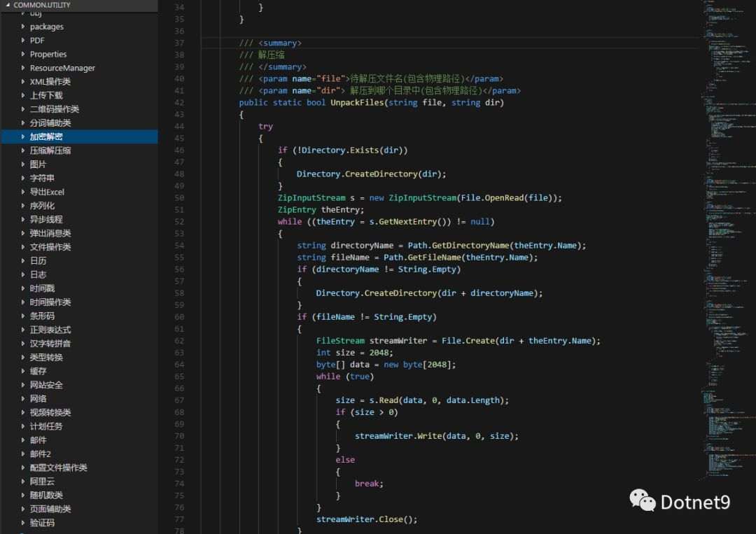Screen dimensions: 756x534
Task: Open the 视频转换类 folder
Action: pos(50,412)
